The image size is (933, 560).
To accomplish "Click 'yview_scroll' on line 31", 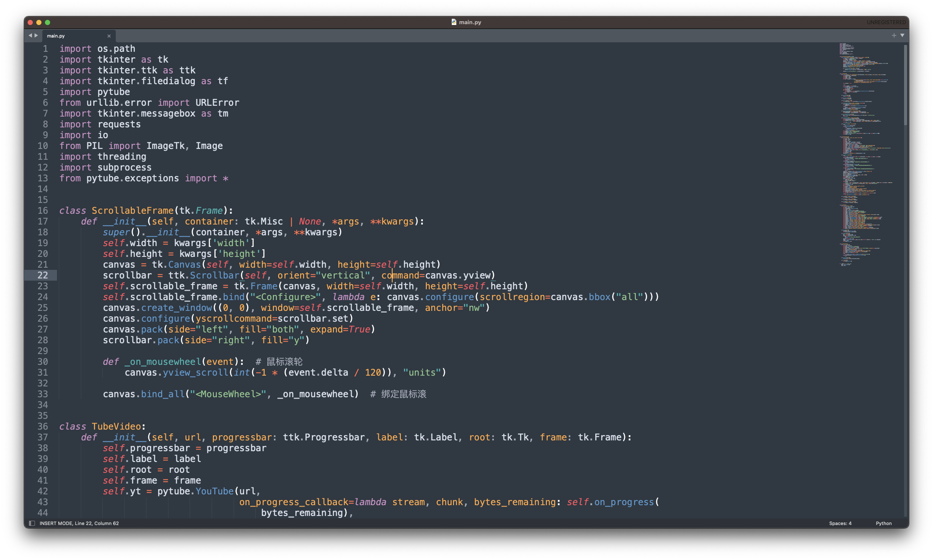I will (196, 372).
